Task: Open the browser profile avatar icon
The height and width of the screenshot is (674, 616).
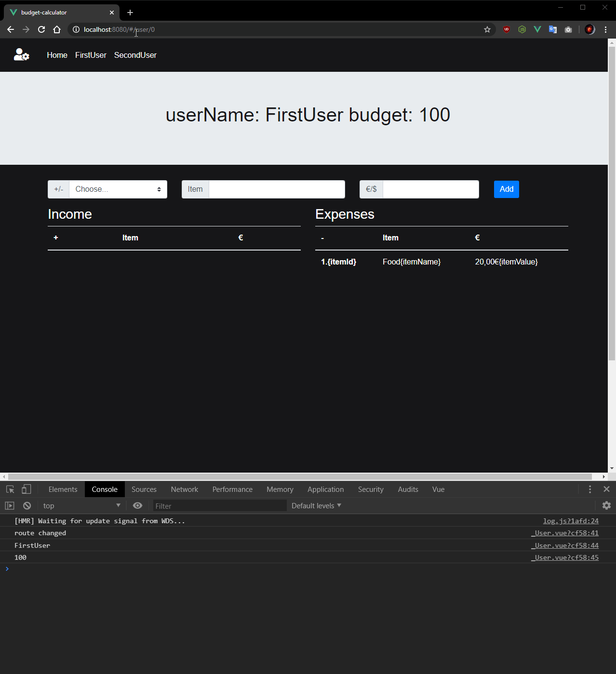Action: pyautogui.click(x=589, y=29)
